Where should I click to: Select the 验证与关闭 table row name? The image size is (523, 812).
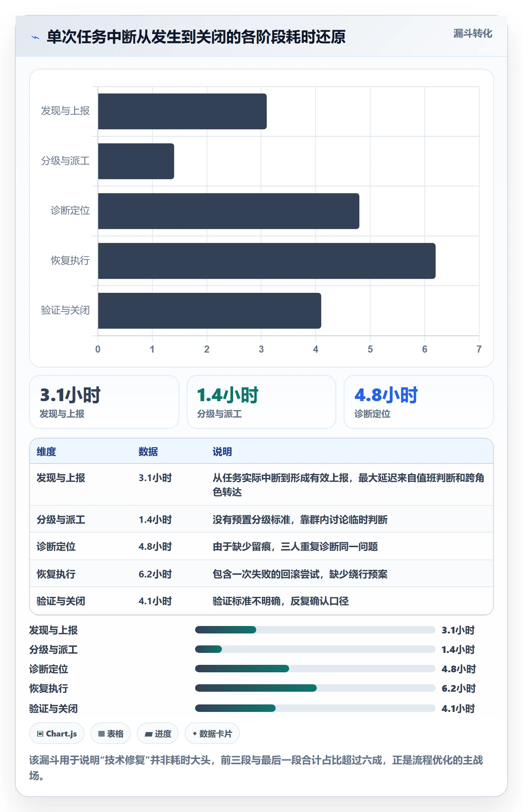pyautogui.click(x=61, y=601)
